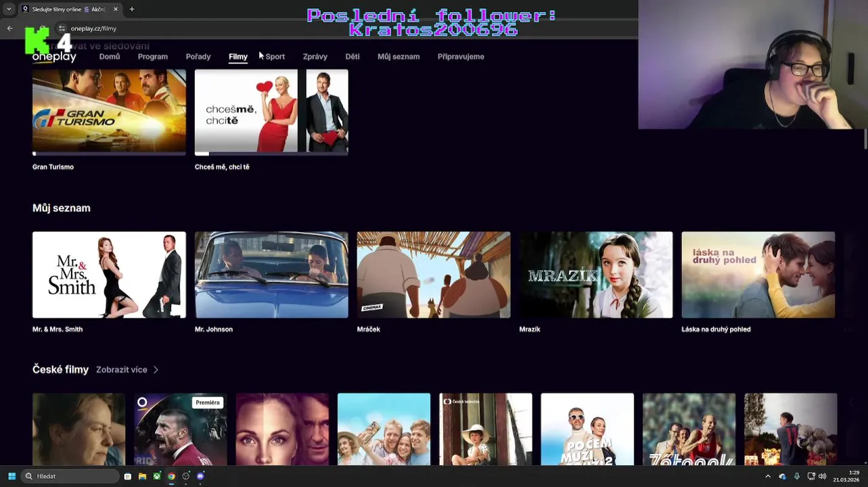Open the Chceš mě, chci tě thumbnail
This screenshot has height=487, width=868.
click(x=271, y=111)
